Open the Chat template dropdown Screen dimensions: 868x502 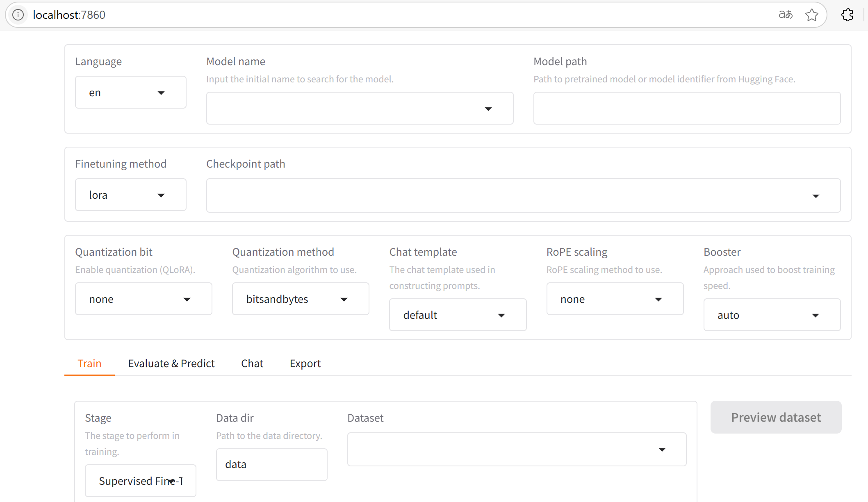tap(457, 315)
